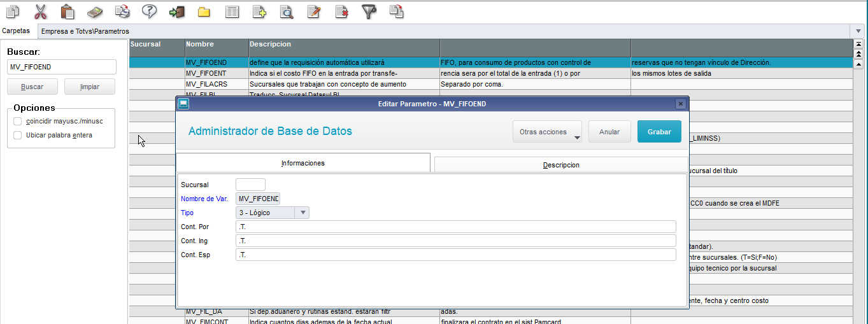
Task: Click the Cont. Ing input field
Action: [x=455, y=241]
